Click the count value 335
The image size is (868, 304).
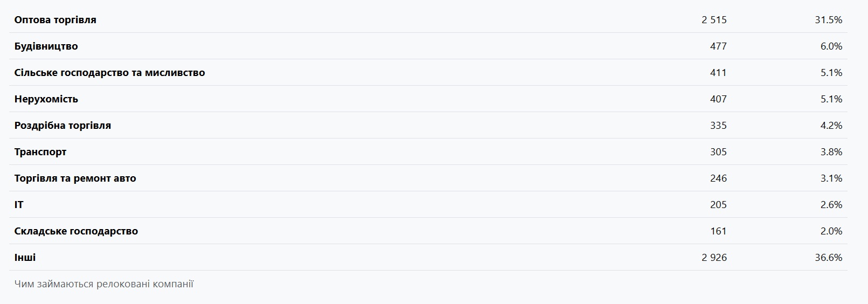pos(718,126)
